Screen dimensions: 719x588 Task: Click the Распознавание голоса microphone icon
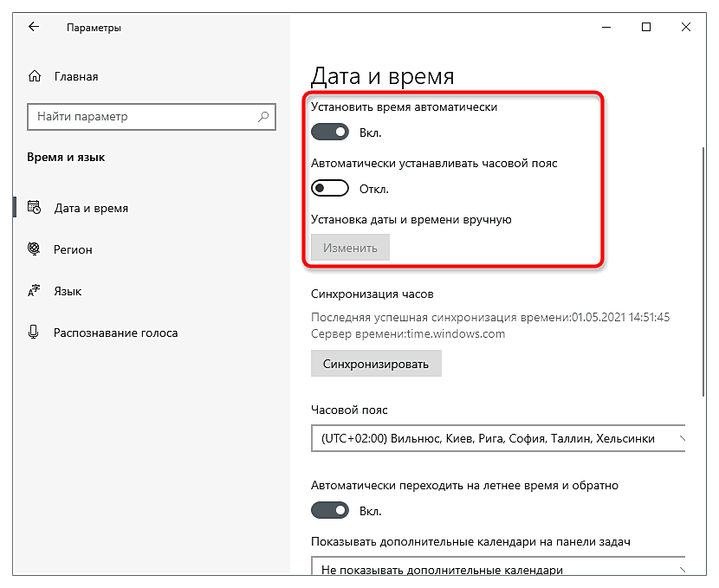click(35, 333)
